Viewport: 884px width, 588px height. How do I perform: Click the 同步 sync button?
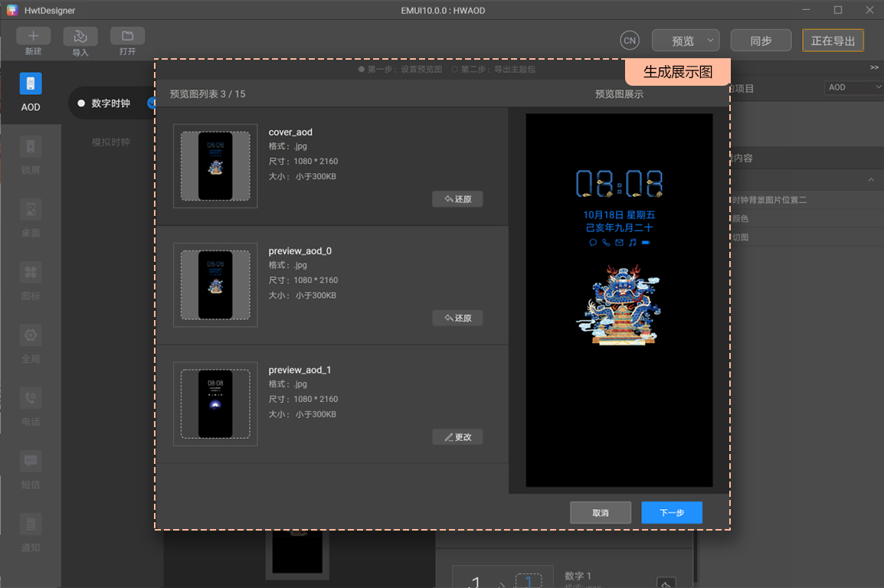coord(761,41)
